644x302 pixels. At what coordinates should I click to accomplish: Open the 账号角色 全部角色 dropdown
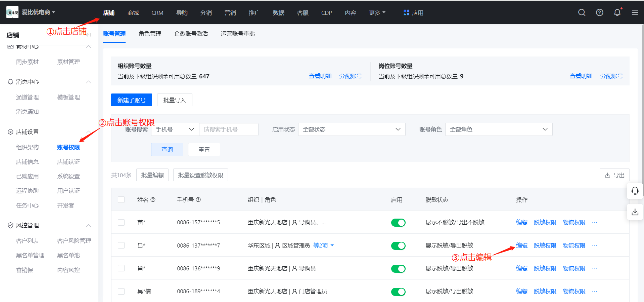[x=499, y=129]
